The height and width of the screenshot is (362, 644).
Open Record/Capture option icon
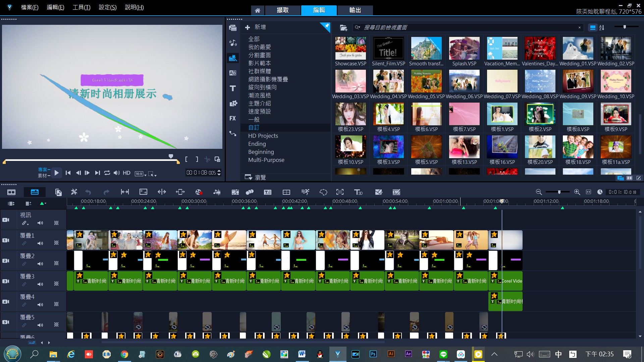pos(198,192)
